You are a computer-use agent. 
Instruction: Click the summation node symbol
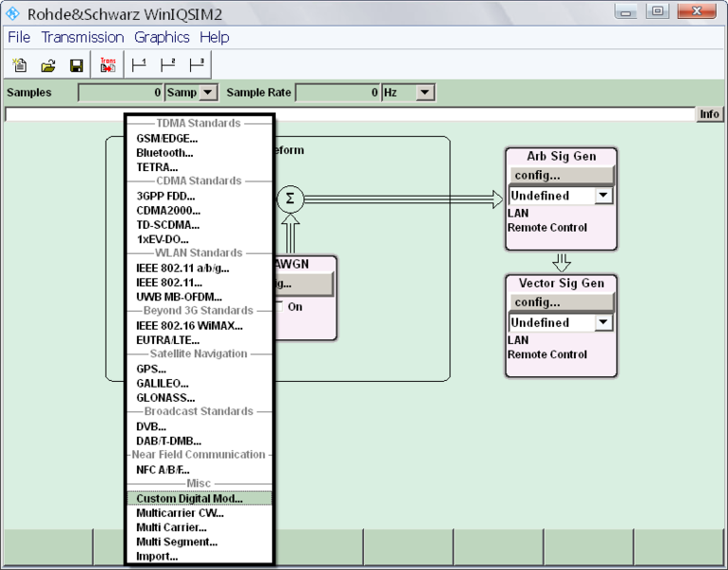pos(290,199)
